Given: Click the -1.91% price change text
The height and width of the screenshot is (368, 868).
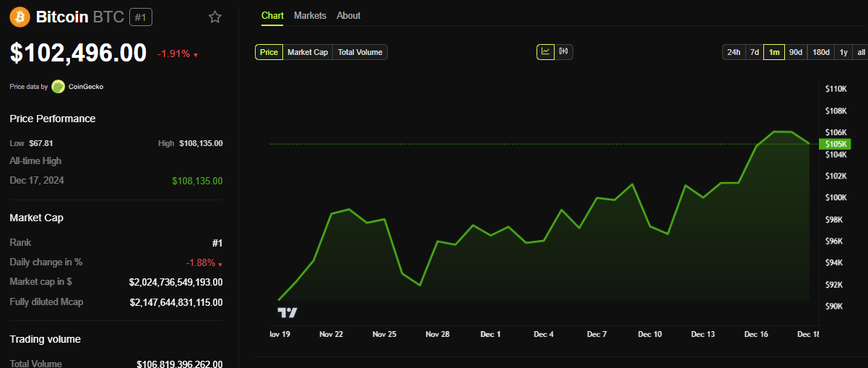Looking at the screenshot, I should pyautogui.click(x=173, y=54).
